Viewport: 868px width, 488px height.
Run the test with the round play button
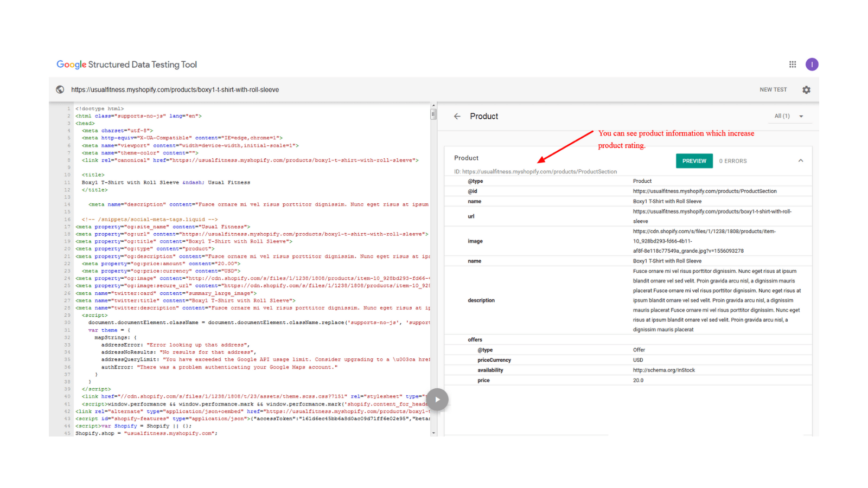click(437, 400)
